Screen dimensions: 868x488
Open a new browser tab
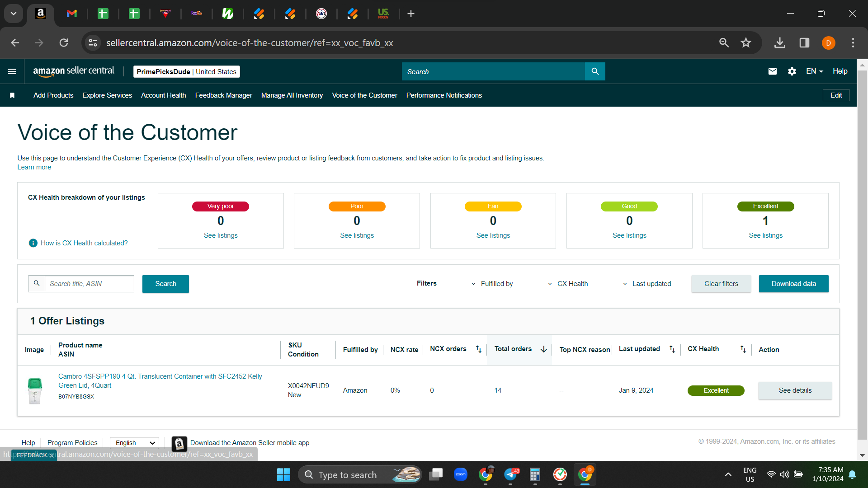tap(411, 14)
